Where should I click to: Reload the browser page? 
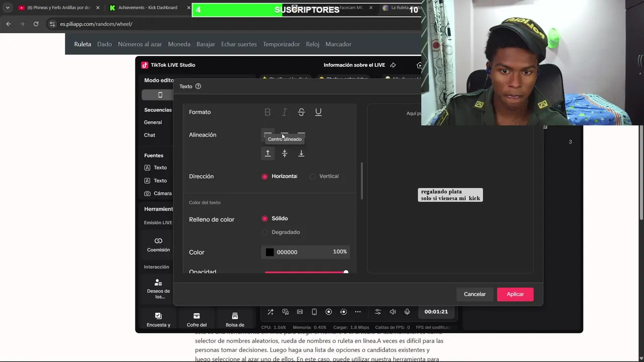click(36, 24)
